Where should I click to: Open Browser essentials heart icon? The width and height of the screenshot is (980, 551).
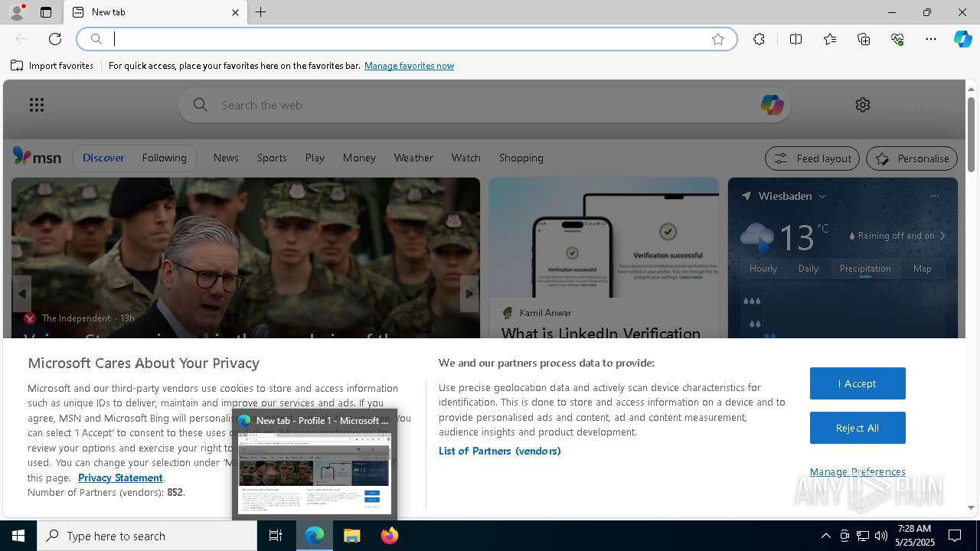tap(897, 39)
